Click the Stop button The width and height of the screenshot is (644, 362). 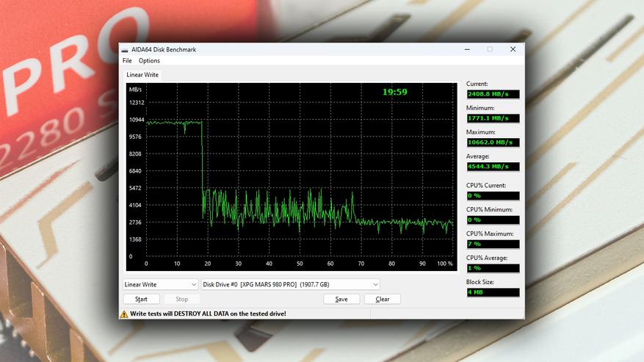pos(182,299)
